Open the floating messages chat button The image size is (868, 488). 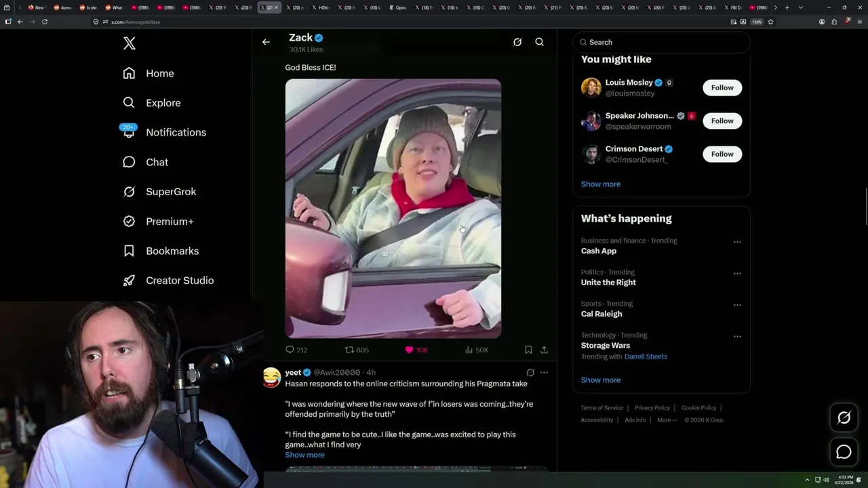click(844, 452)
